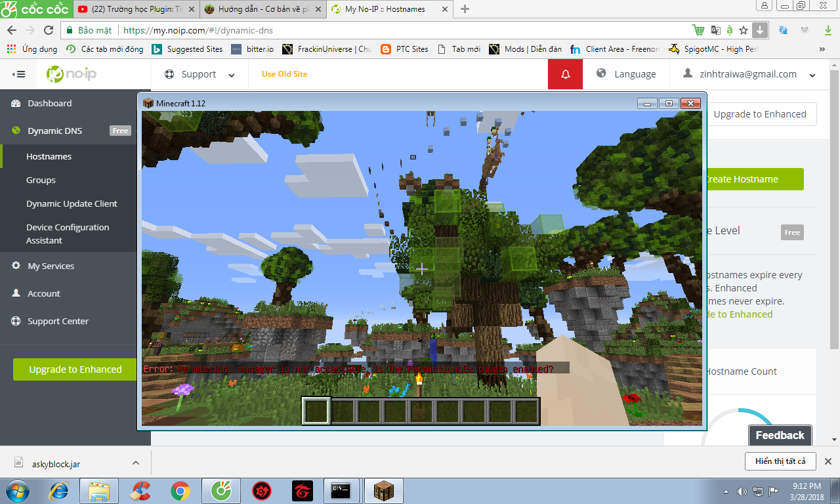Screen dimensions: 840x504
Task: Click the green Upgrade to Enhanced sidebar button
Action: (75, 369)
